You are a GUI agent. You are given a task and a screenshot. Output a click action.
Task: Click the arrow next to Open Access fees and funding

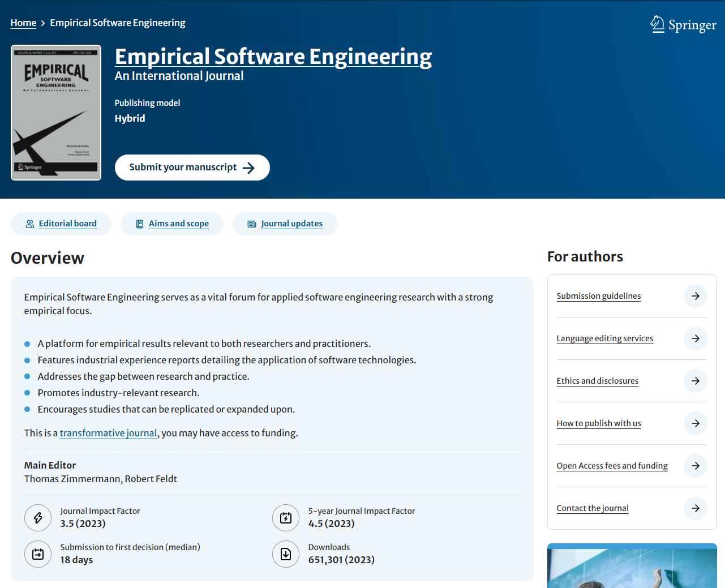pyautogui.click(x=696, y=466)
